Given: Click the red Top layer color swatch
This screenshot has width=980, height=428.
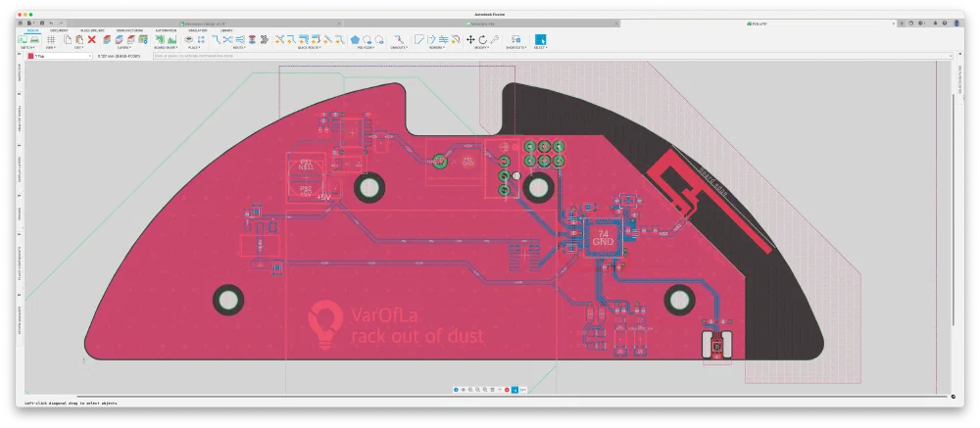Looking at the screenshot, I should (30, 56).
